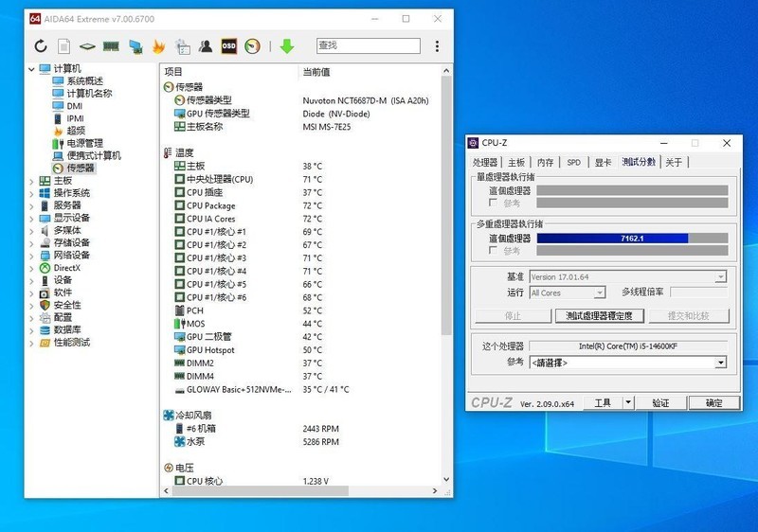Select 超频 in the tree
The width and height of the screenshot is (758, 532).
[68, 131]
